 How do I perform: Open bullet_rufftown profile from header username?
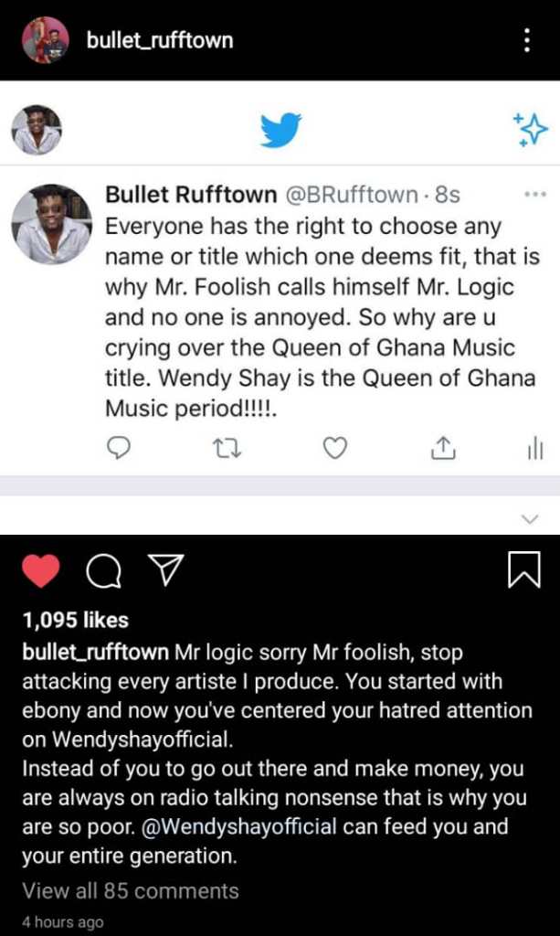160,40
